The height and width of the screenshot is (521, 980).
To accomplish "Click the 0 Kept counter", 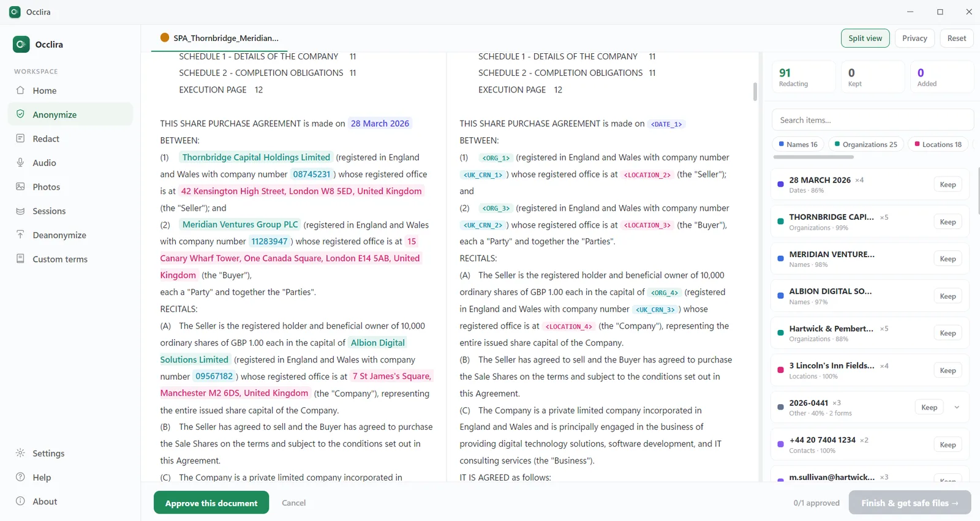I will pos(873,77).
